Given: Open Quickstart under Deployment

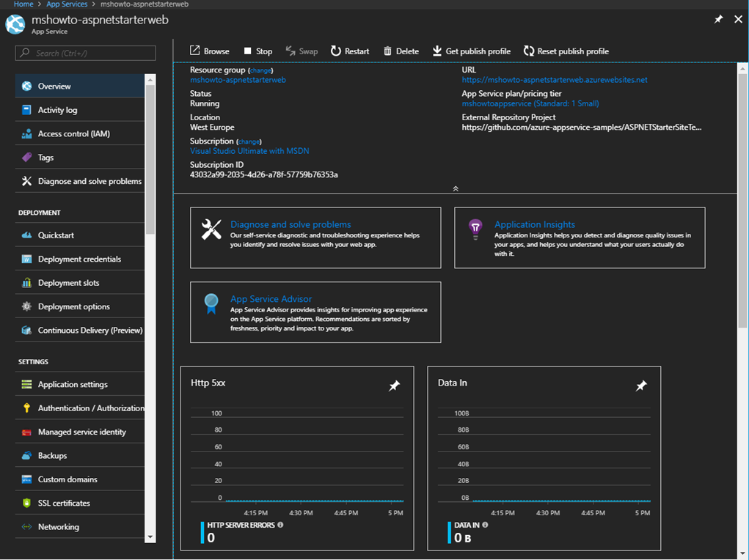Looking at the screenshot, I should point(80,235).
